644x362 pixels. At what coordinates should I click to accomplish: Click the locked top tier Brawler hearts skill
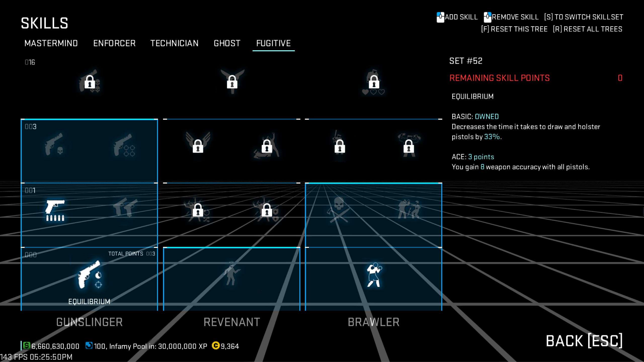pyautogui.click(x=374, y=82)
